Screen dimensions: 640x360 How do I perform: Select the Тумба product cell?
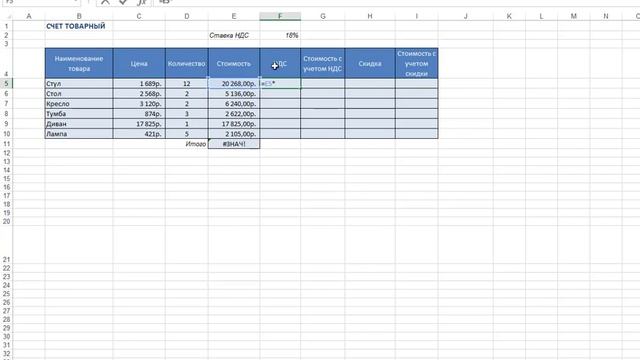coord(79,113)
